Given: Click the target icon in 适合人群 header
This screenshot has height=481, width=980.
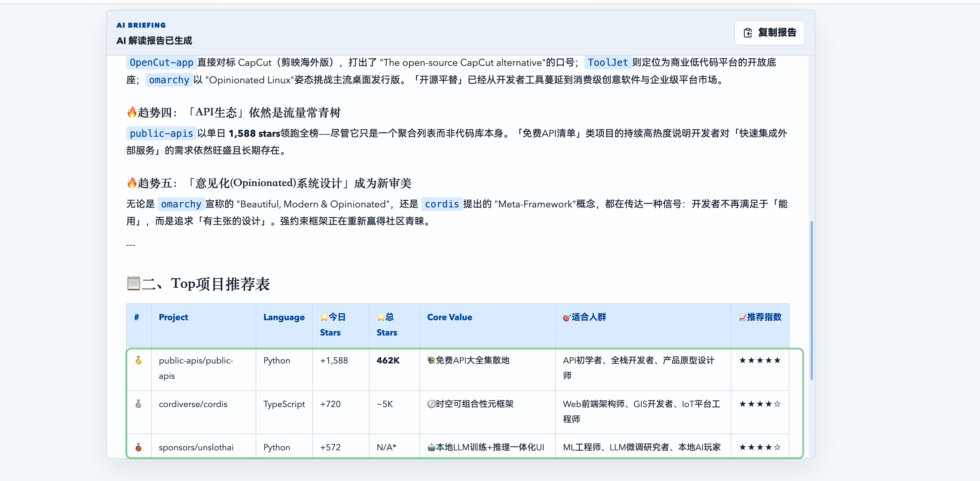Looking at the screenshot, I should (x=567, y=317).
